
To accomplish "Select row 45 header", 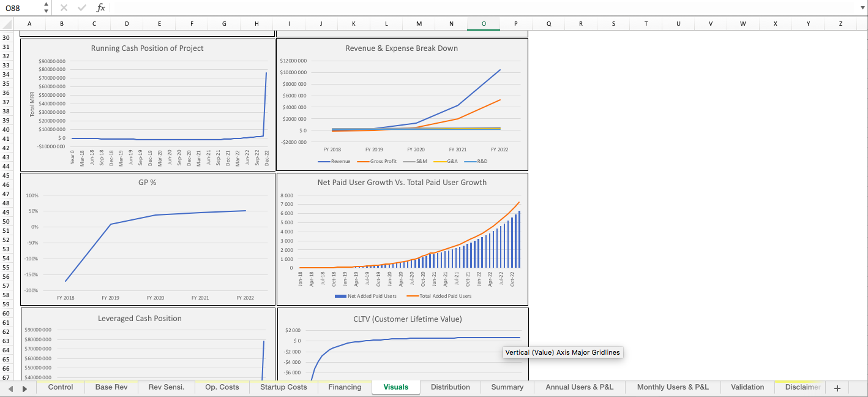I will pos(6,174).
